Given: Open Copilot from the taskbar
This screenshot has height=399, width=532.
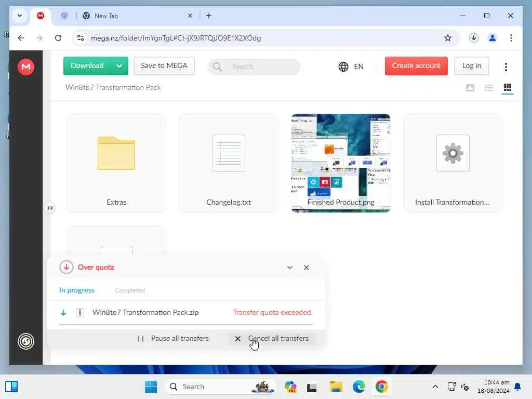Looking at the screenshot, I should click(290, 387).
